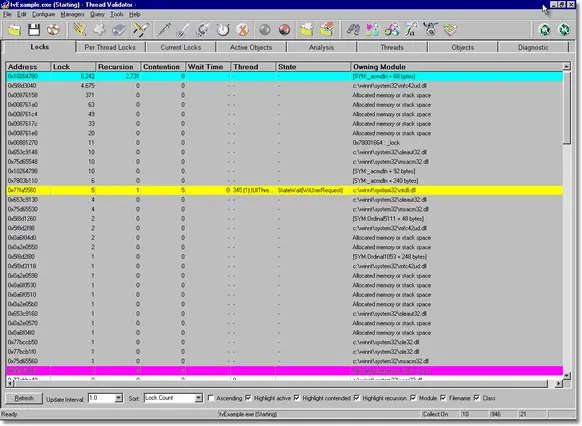Click the stopwatch toolbar icon
The width and height of the screenshot is (582, 426).
pyautogui.click(x=223, y=30)
